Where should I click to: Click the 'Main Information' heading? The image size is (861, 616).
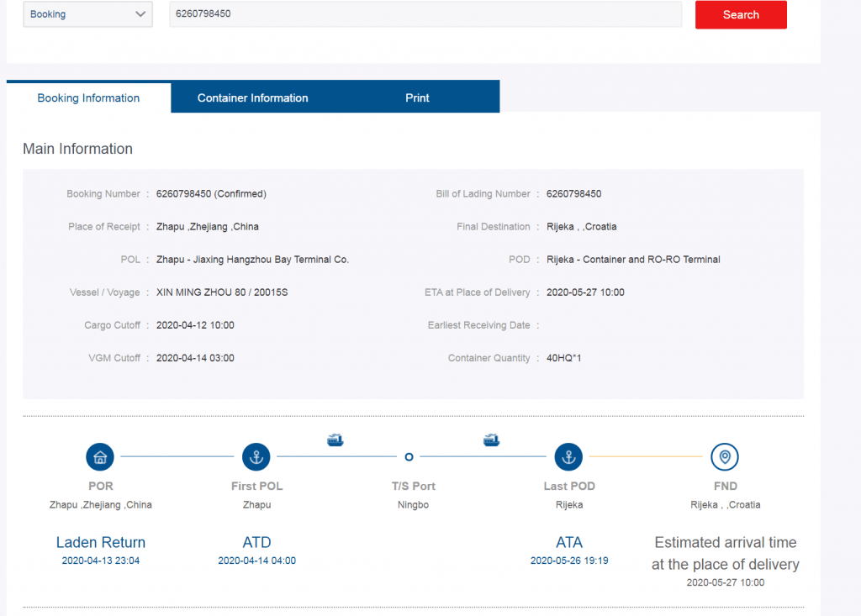(x=77, y=149)
